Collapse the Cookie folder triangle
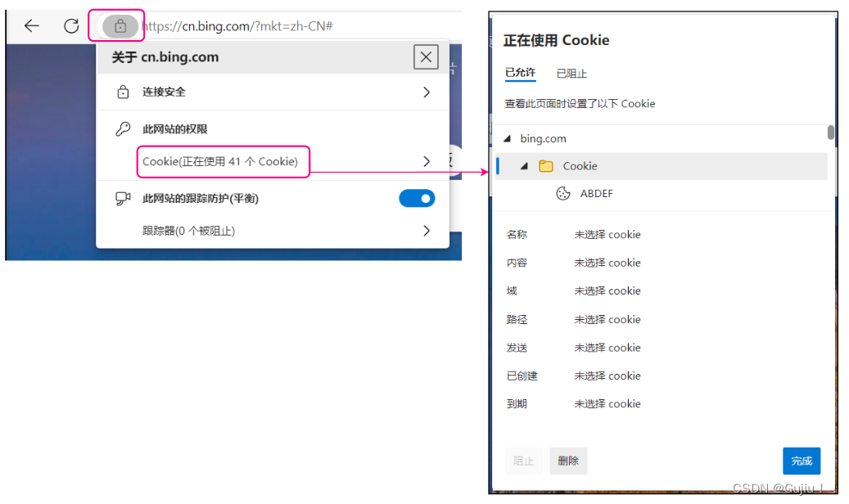Screen dimensions: 849x504 pyautogui.click(x=524, y=166)
